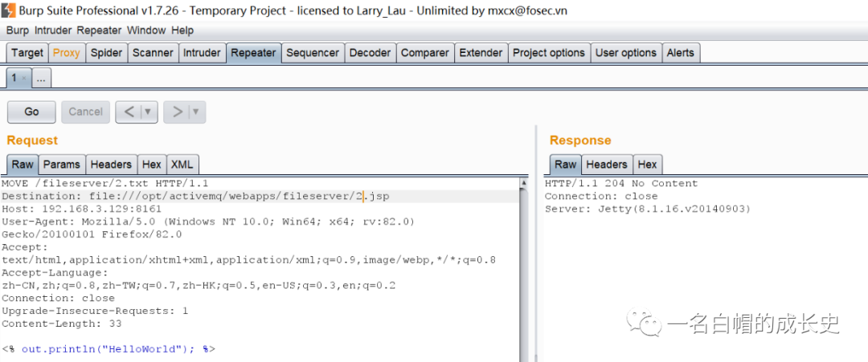Switch to the Proxy tab

pos(67,53)
